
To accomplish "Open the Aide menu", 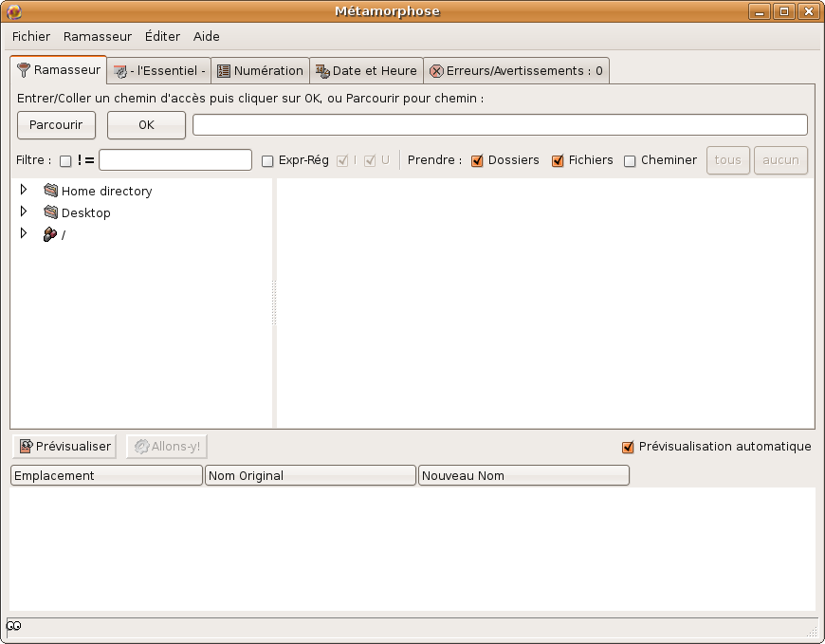I will tap(207, 36).
